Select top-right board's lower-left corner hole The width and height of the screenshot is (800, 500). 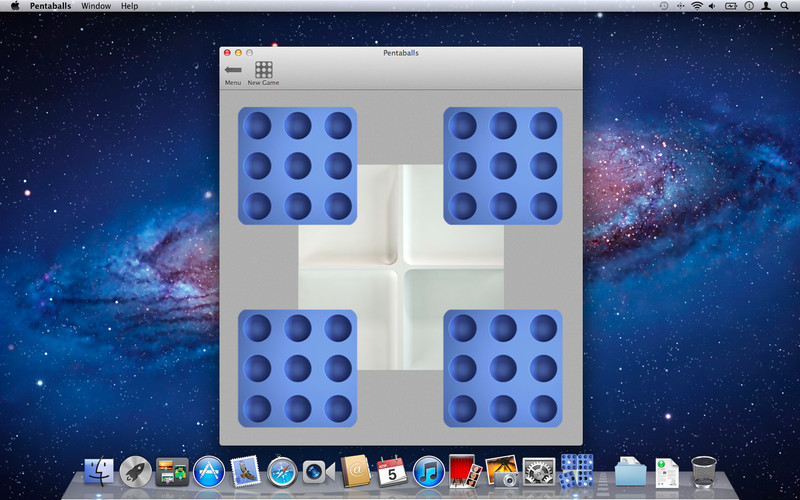tap(462, 206)
